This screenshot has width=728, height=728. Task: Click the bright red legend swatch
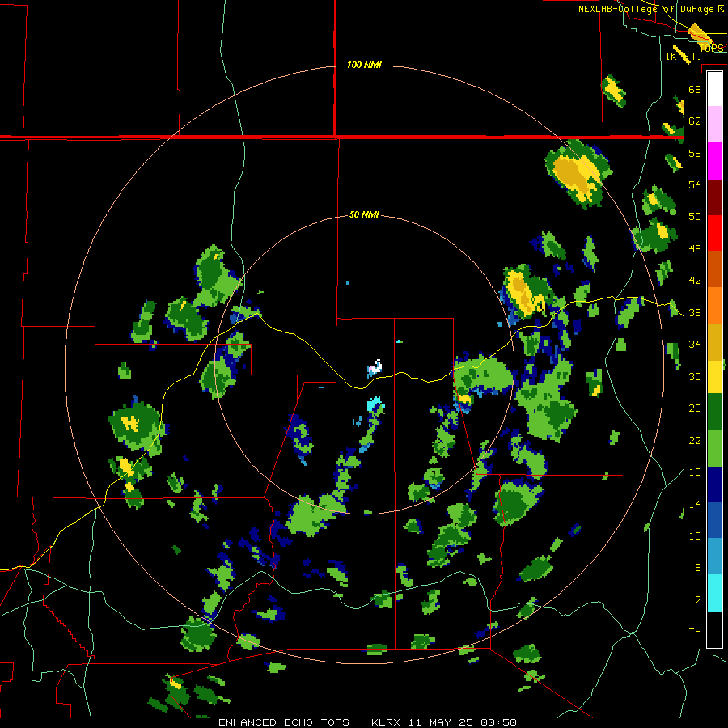click(x=714, y=233)
